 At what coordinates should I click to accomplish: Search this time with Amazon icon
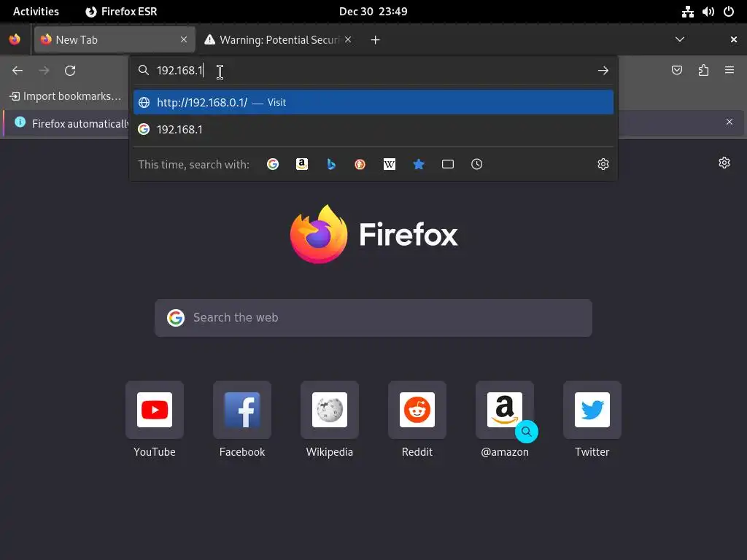301,164
